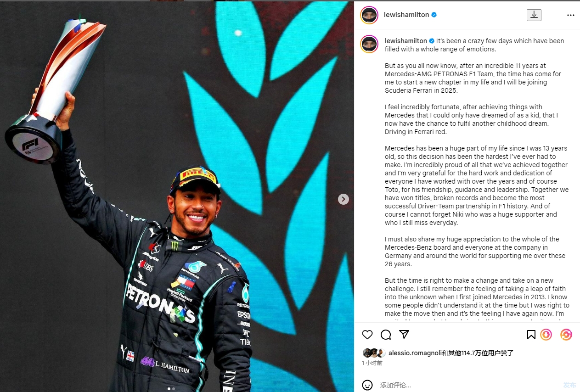Share post using paper plane icon
Image resolution: width=580 pixels, height=392 pixels.
(x=404, y=335)
